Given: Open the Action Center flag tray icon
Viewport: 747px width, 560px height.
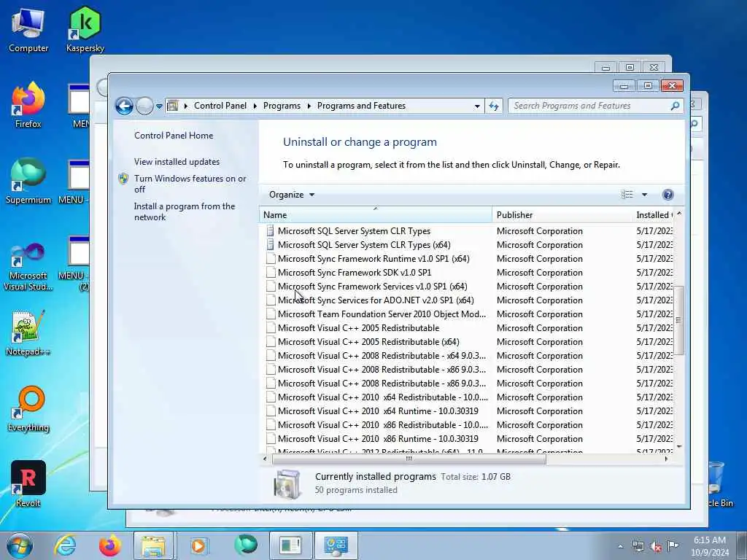Looking at the screenshot, I should pos(673,546).
